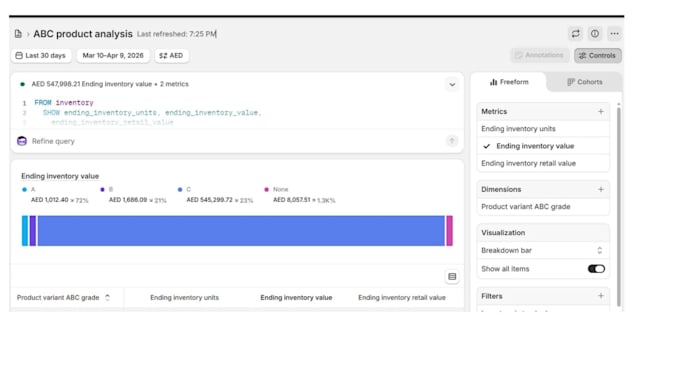
Task: Click the AED 547,998.21 Ending inventory value summary
Action: (x=110, y=84)
